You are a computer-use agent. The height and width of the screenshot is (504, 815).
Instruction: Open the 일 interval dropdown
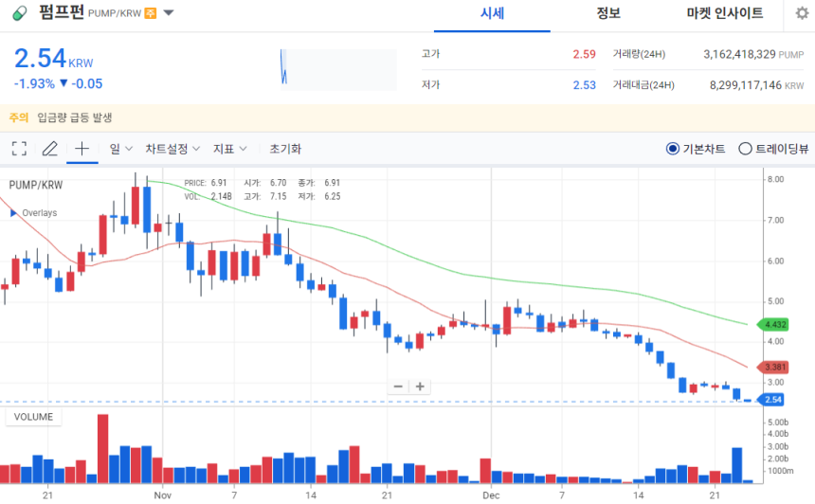(120, 149)
